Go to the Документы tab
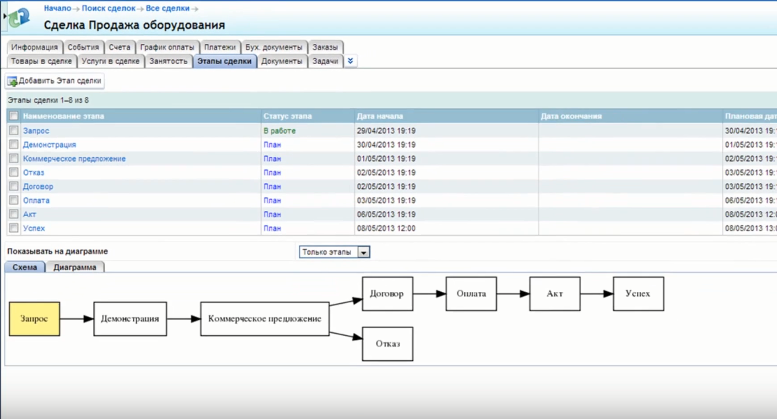This screenshot has width=777, height=419. (282, 61)
